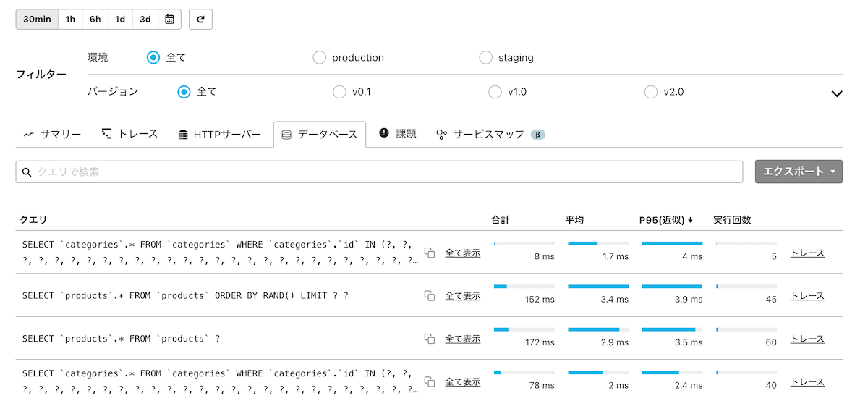
Task: Open the calendar date range picker
Action: (x=169, y=20)
